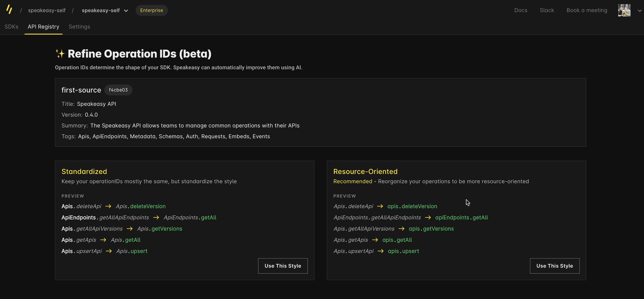Click the Slack external link icon
The height and width of the screenshot is (299, 644).
click(547, 10)
